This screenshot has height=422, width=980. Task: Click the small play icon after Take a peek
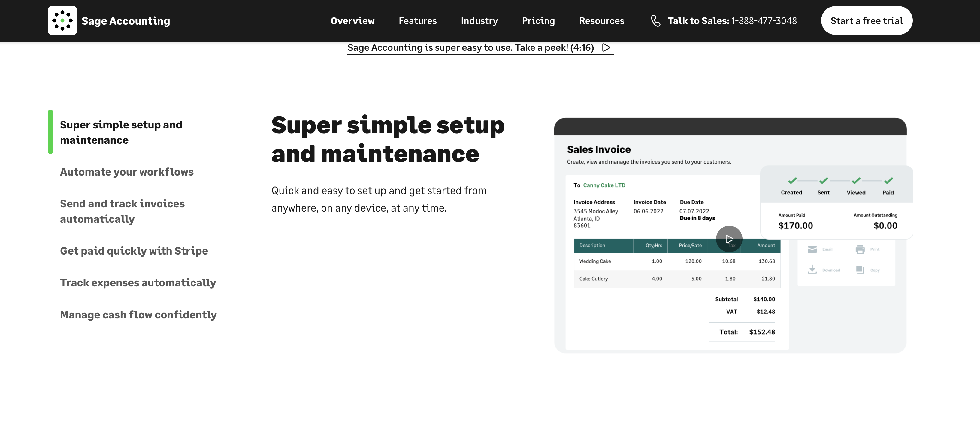(x=606, y=47)
